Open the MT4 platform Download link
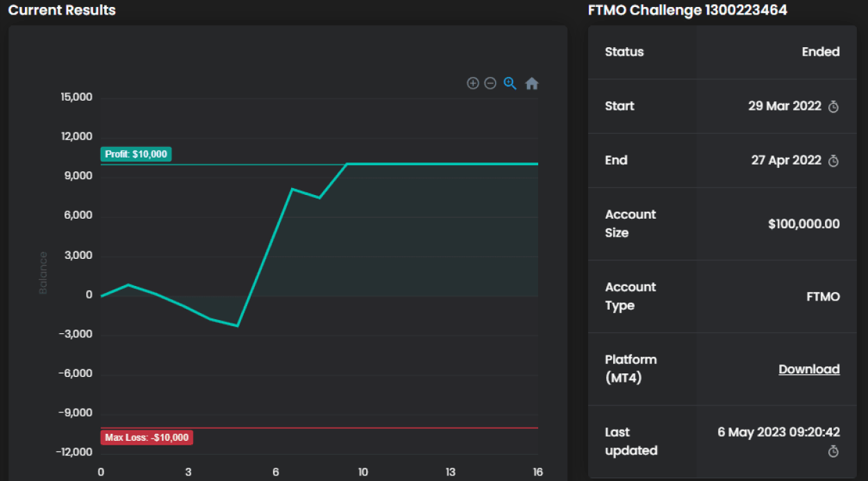Screen dimensions: 868x481 click(809, 369)
